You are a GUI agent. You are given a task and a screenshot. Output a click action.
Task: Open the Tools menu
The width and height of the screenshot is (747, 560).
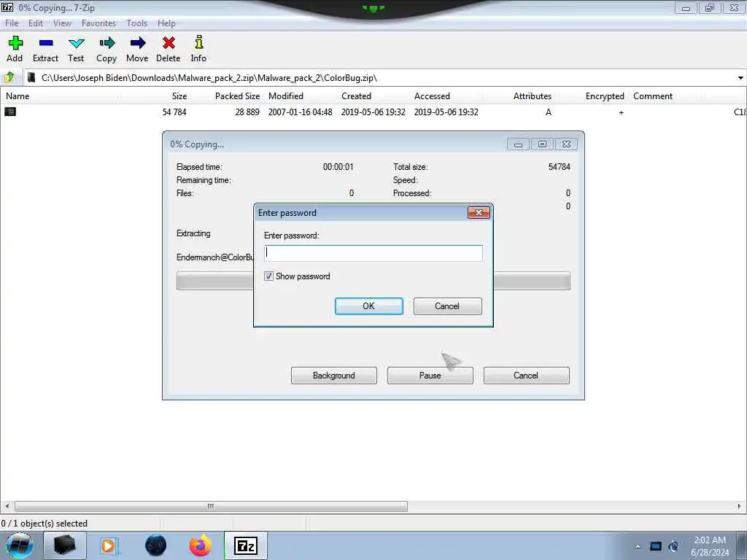(136, 23)
